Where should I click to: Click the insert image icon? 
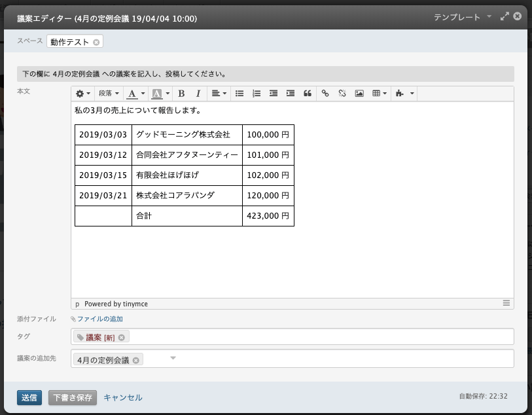coord(359,94)
